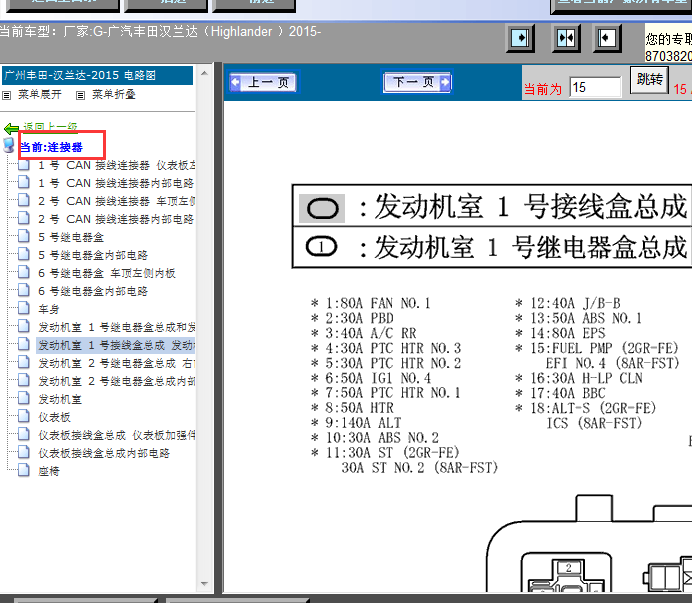Click the green back arrow icon
Image resolution: width=692 pixels, height=603 pixels.
pos(11,128)
